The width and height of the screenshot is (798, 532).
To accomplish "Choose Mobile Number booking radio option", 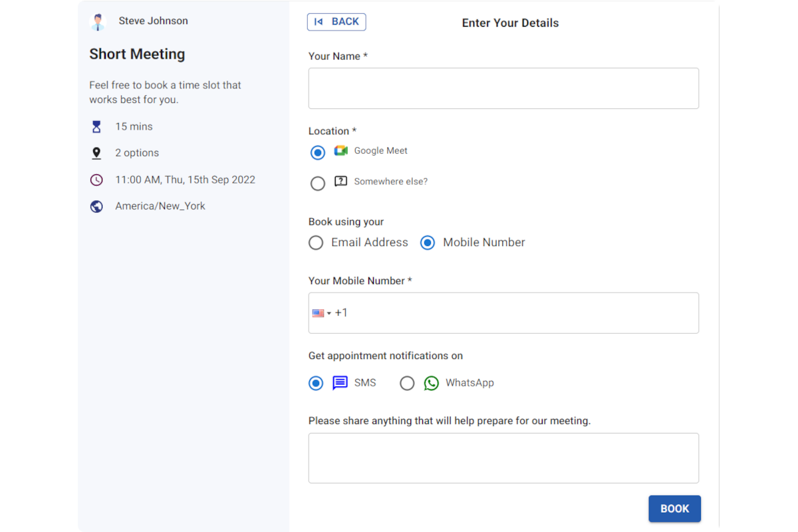I will click(428, 243).
